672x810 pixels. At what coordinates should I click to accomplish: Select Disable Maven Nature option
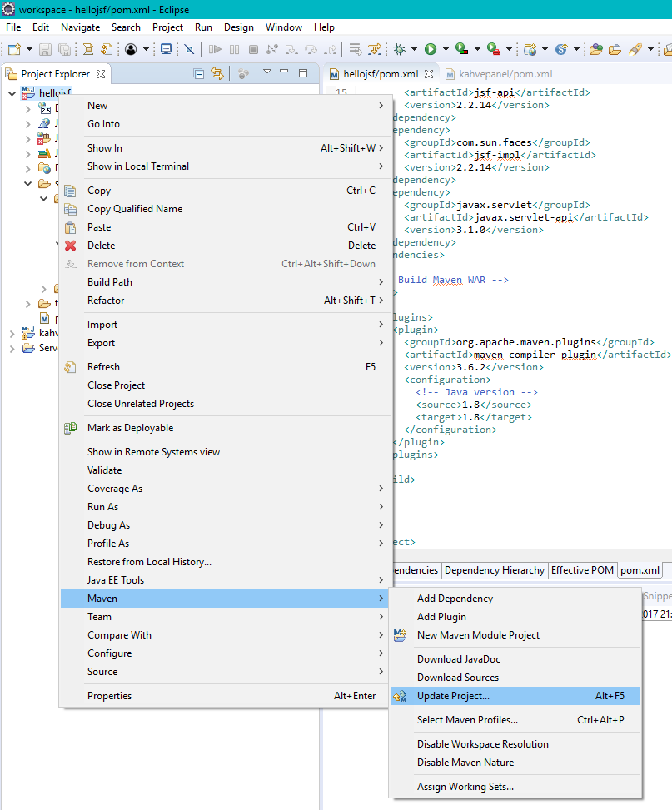515,763
